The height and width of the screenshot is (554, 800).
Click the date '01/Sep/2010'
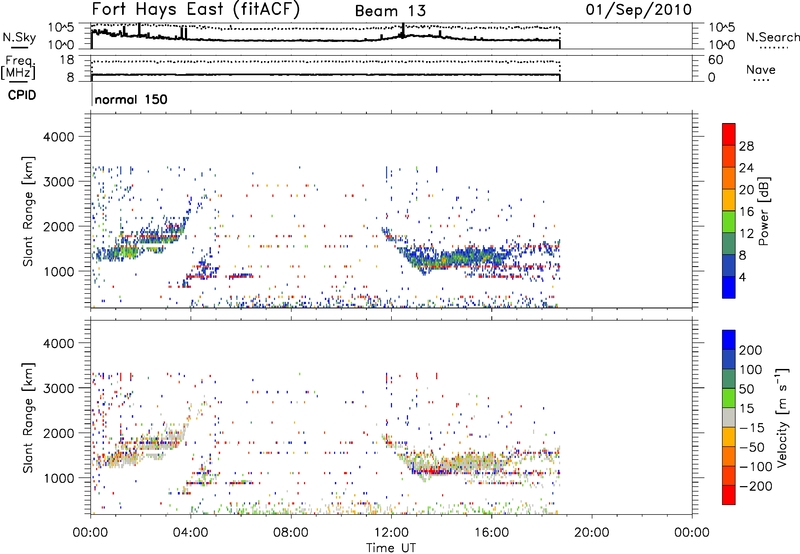[639, 9]
